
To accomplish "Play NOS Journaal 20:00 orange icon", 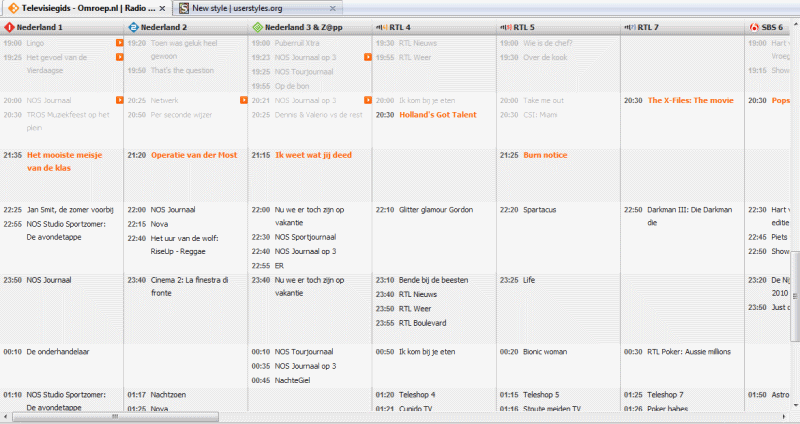I will pyautogui.click(x=119, y=100).
